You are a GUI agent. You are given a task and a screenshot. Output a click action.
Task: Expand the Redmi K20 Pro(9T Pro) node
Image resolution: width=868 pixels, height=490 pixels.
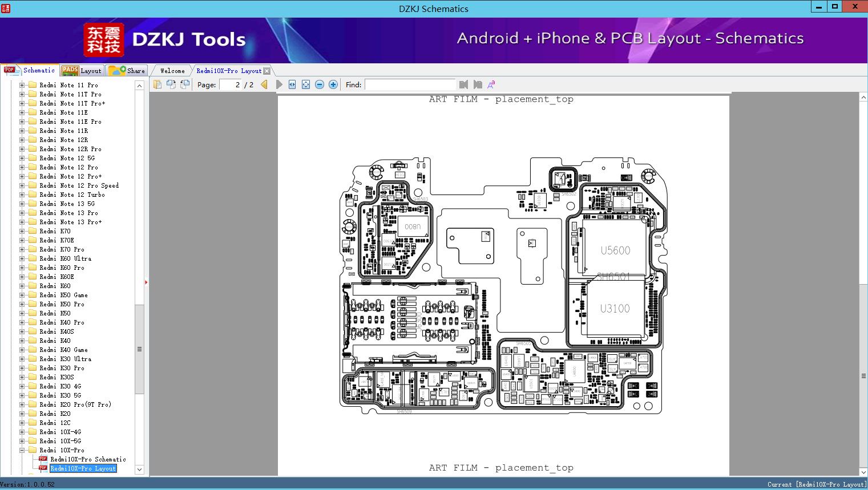(22, 404)
